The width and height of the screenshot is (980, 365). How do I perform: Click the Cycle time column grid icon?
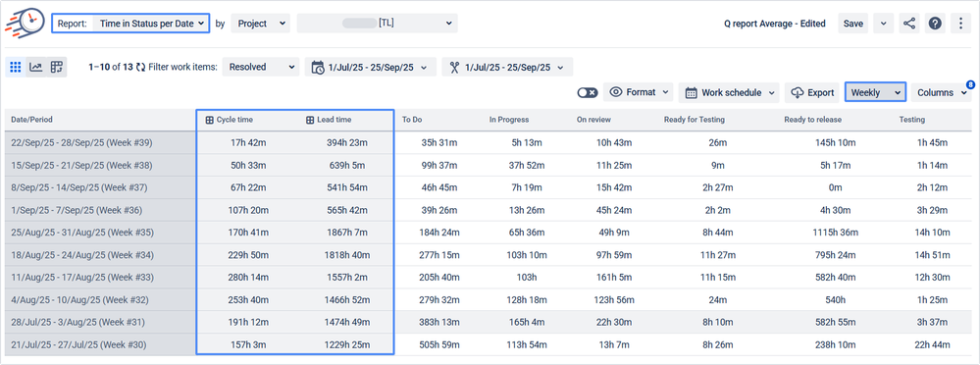209,120
